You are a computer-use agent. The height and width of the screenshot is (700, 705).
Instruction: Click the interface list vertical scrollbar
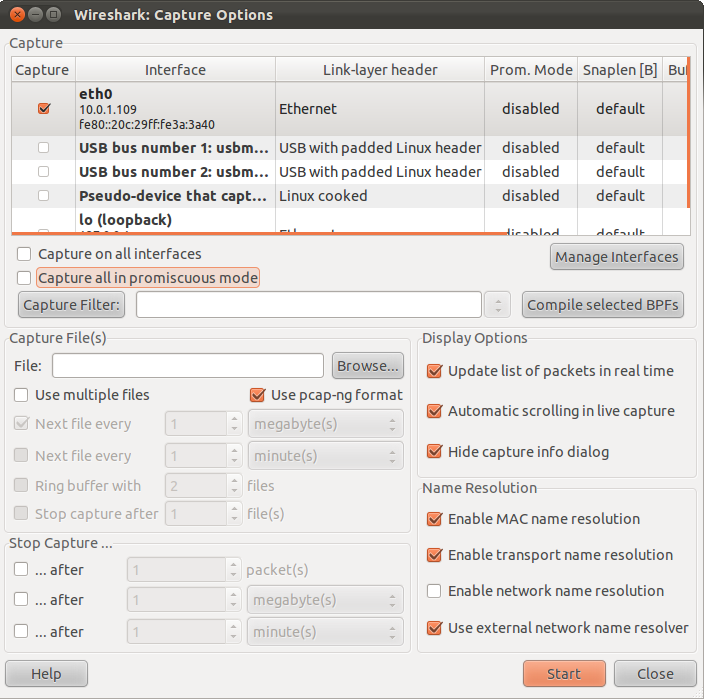[688, 133]
